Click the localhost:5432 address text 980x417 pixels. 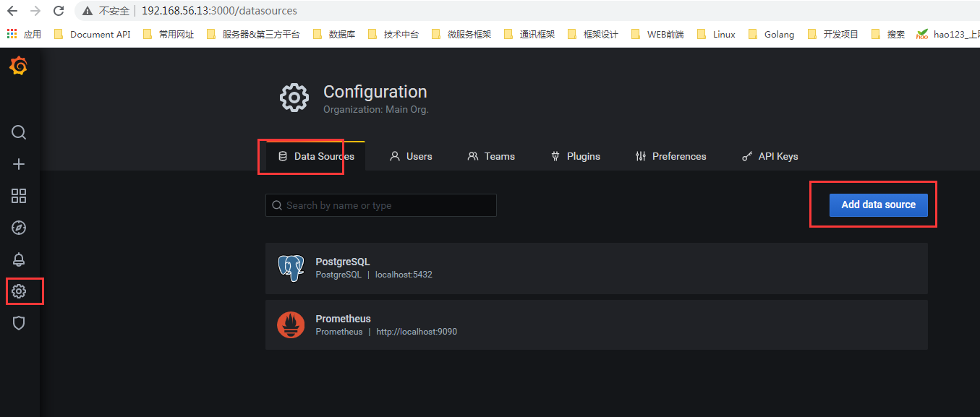click(404, 275)
